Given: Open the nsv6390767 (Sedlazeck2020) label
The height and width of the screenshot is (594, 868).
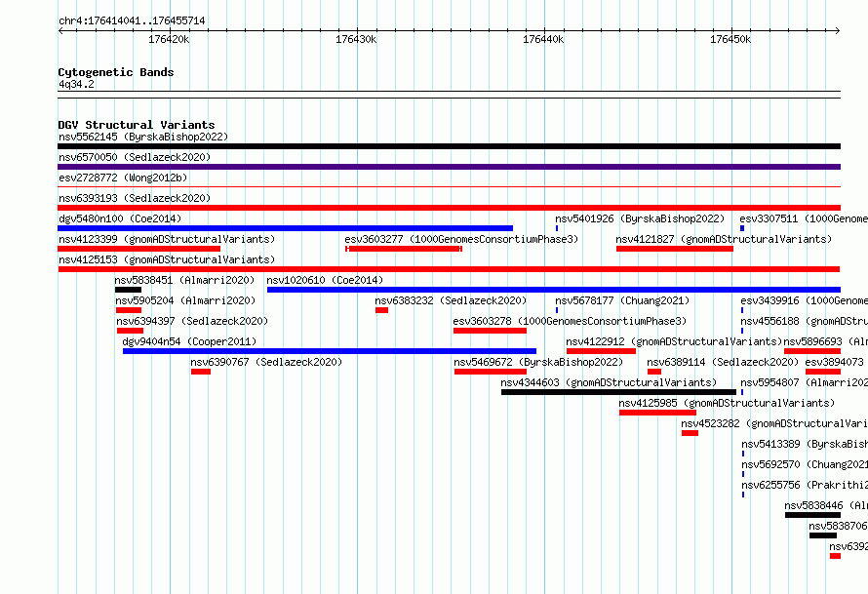Looking at the screenshot, I should (266, 362).
